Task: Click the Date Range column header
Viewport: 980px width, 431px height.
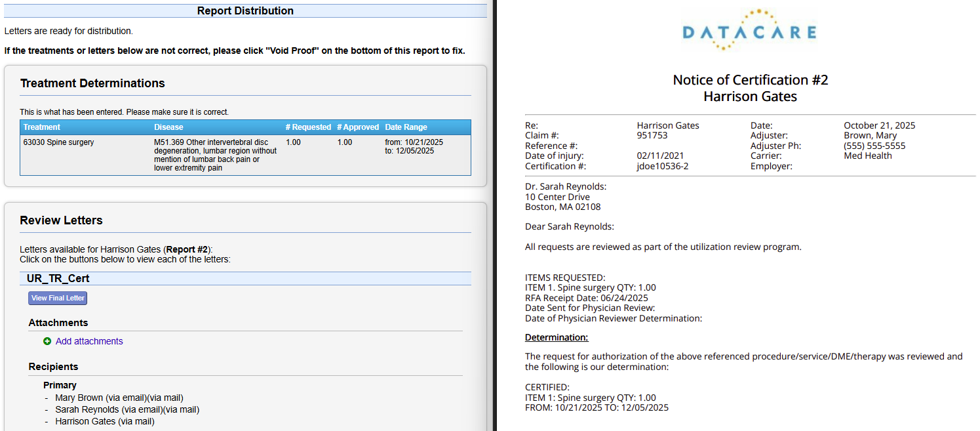Action: pos(406,127)
